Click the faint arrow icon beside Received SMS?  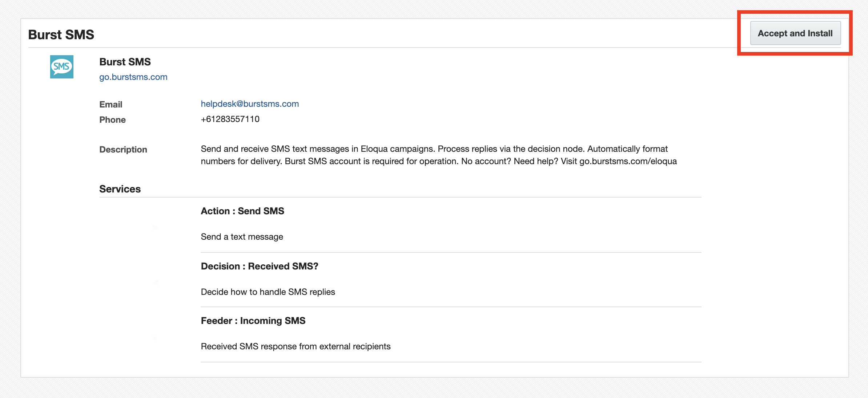156,283
